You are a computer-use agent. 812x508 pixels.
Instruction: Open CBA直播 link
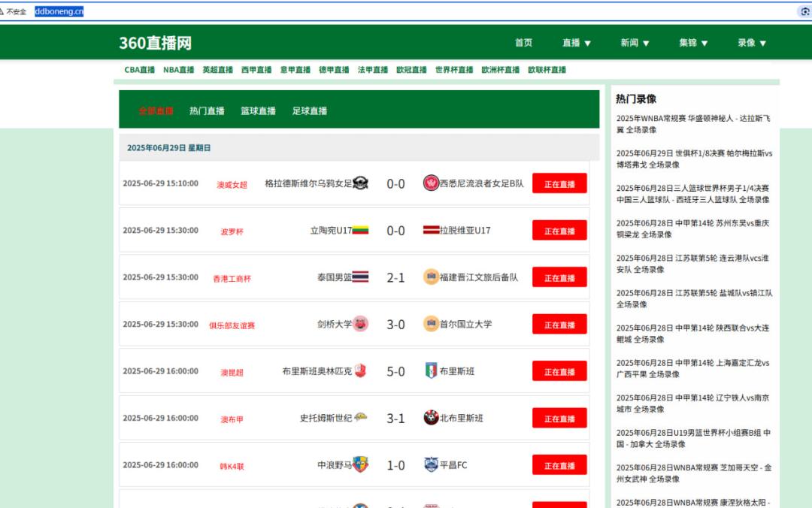tap(139, 70)
